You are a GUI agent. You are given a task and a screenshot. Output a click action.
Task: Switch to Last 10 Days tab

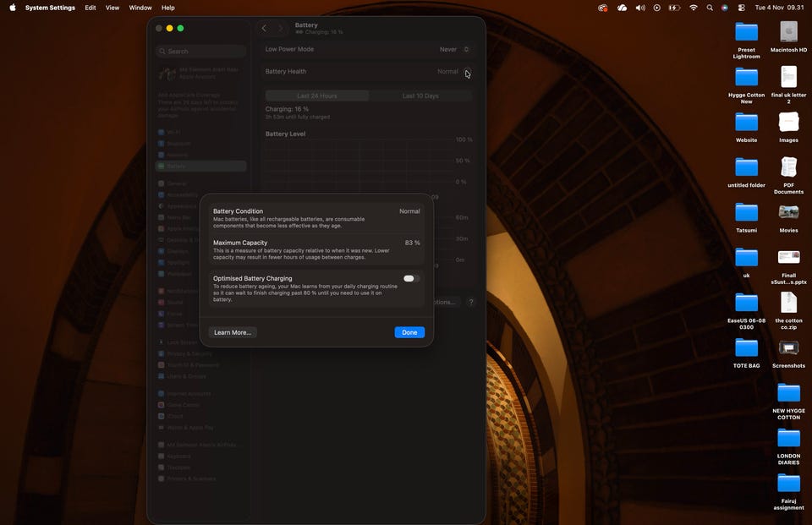tap(420, 96)
